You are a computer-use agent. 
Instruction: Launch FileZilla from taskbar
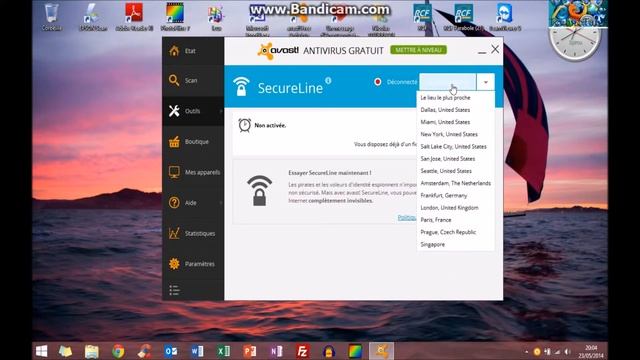[x=302, y=351]
